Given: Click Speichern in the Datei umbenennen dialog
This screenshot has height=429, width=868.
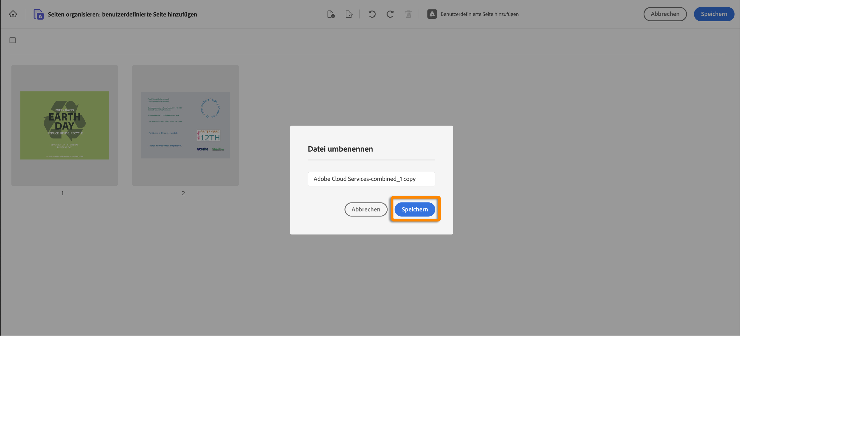Looking at the screenshot, I should 415,209.
